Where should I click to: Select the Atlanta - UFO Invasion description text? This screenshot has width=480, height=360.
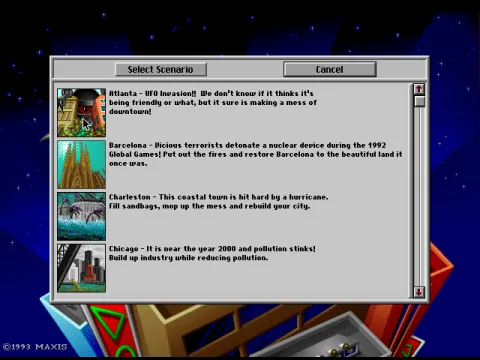213,102
